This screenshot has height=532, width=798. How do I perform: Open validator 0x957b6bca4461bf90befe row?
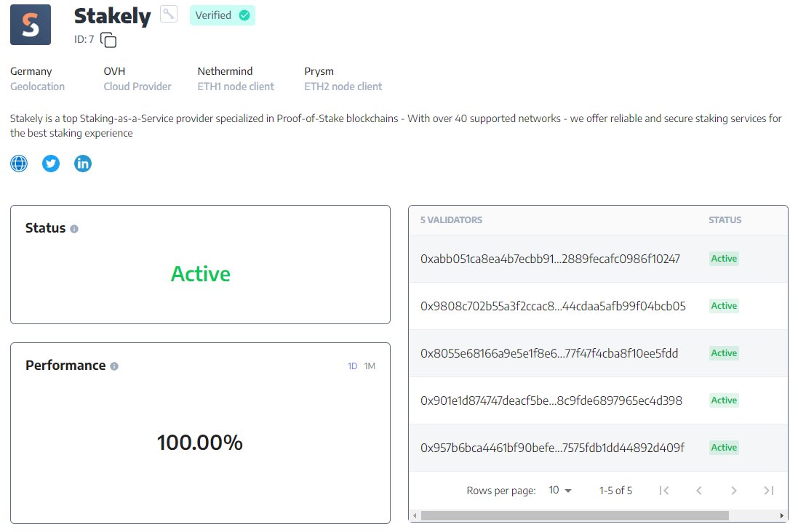coord(598,448)
